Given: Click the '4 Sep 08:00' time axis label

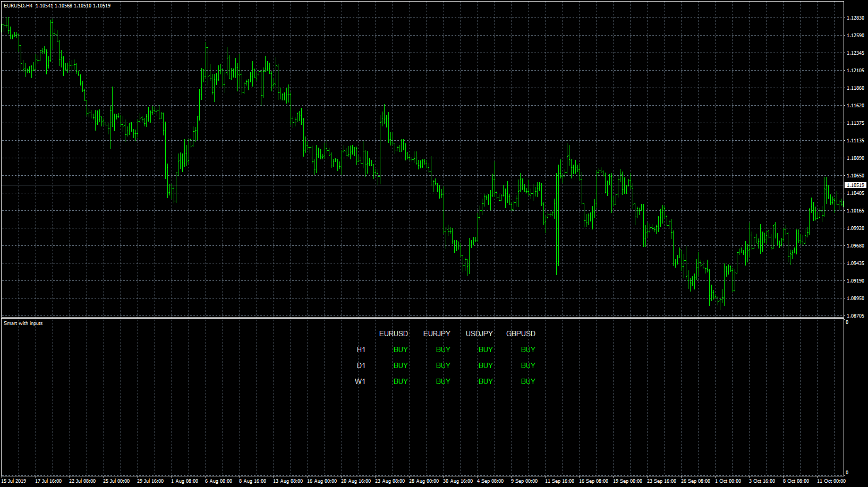Looking at the screenshot, I should pos(490,481).
